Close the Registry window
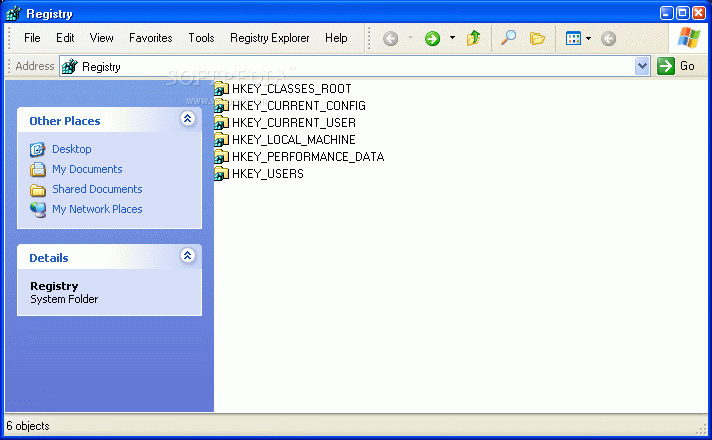 click(x=698, y=13)
